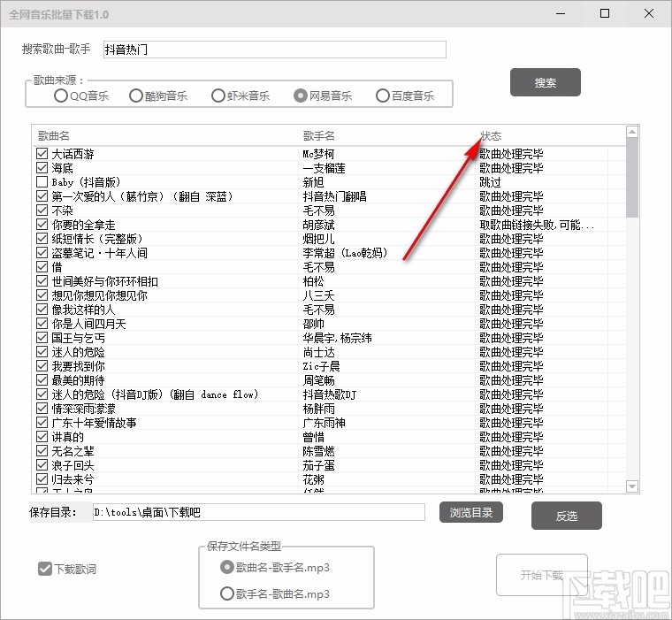Select the 虾米音乐 source radio button
This screenshot has width=672, height=620.
(x=218, y=96)
